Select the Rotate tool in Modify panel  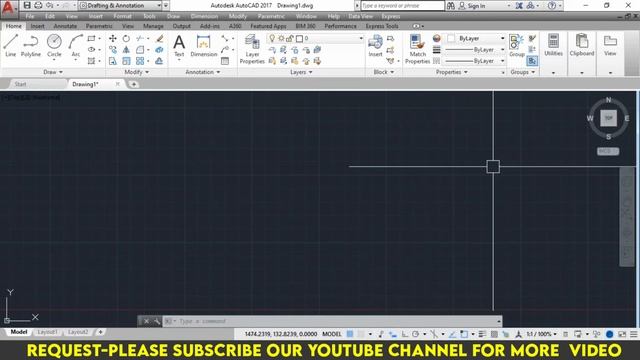tap(126, 38)
